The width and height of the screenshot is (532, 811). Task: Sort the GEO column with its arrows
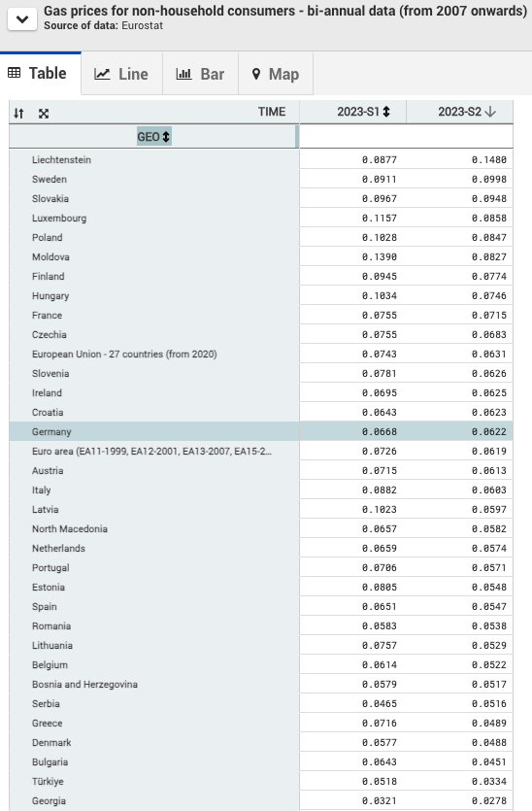coord(166,137)
